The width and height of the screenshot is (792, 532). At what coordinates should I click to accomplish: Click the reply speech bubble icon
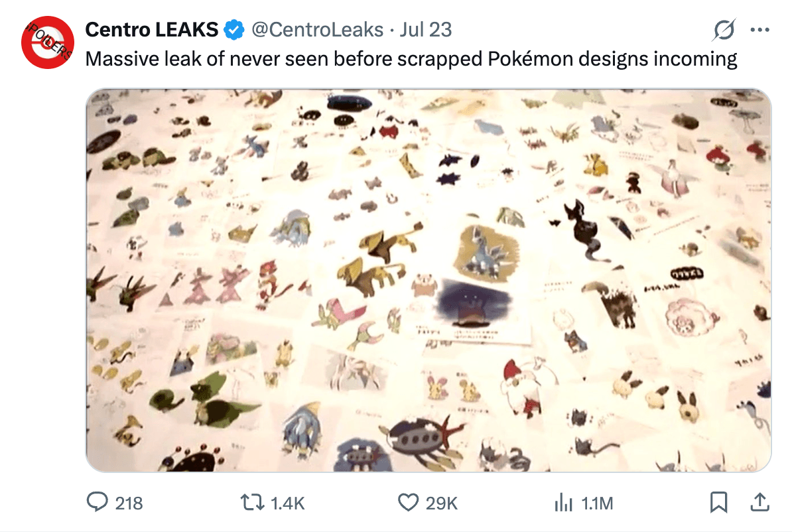click(97, 502)
